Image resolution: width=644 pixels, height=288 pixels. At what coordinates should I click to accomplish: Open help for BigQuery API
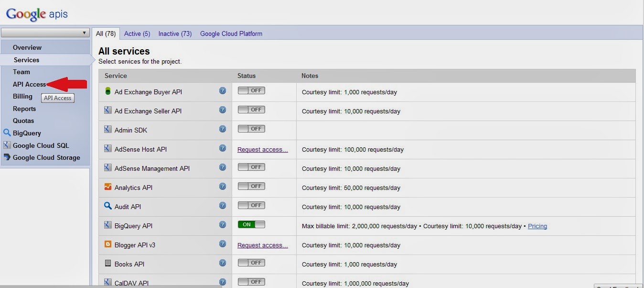223,224
